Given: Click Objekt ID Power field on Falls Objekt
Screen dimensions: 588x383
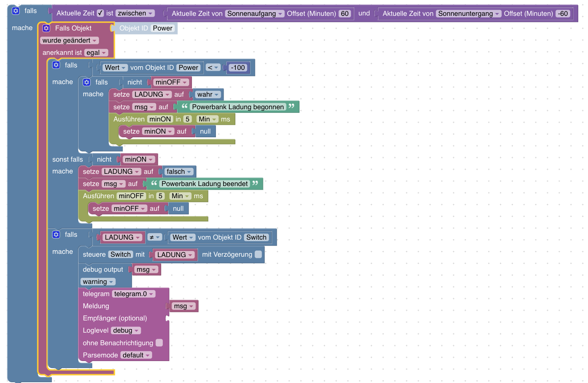Looking at the screenshot, I should (x=163, y=28).
